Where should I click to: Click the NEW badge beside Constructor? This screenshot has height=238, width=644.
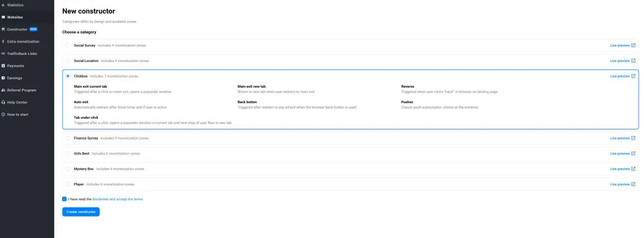pyautogui.click(x=33, y=29)
